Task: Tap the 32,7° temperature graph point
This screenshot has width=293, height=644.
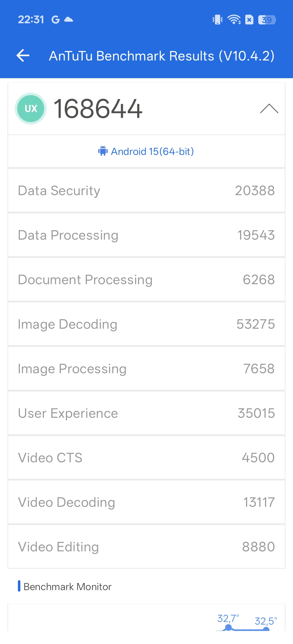Action: [x=228, y=627]
